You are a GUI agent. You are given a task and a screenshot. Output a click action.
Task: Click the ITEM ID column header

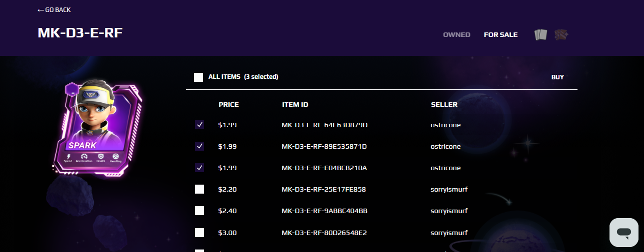tap(295, 105)
